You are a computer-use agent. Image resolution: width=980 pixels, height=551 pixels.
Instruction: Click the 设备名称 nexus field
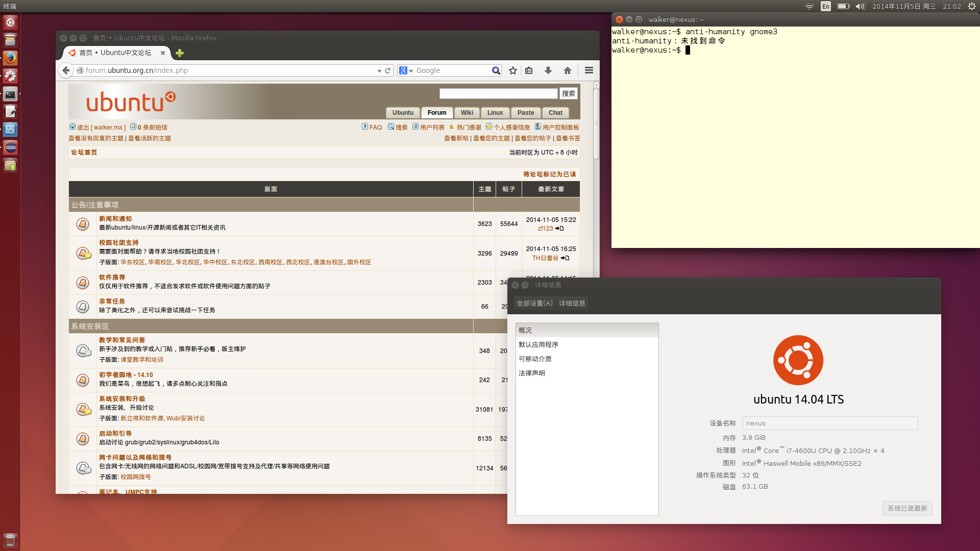[830, 423]
